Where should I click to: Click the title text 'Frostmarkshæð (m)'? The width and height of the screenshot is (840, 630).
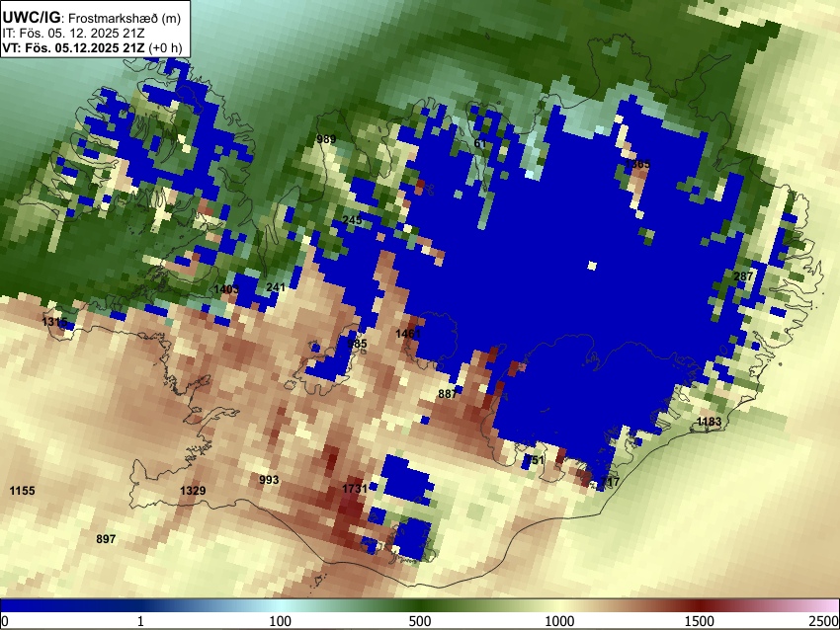[x=125, y=18]
